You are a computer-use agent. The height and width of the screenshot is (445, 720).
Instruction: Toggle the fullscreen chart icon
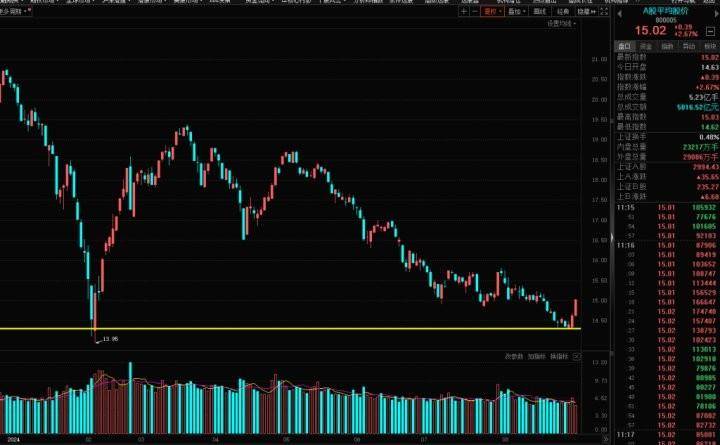pos(604,11)
